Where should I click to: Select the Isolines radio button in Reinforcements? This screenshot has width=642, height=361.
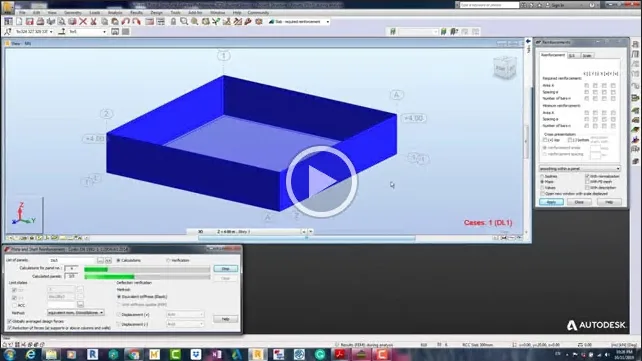point(543,176)
